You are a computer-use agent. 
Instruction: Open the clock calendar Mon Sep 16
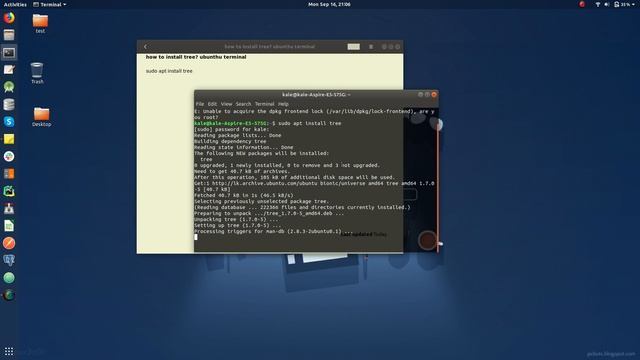click(329, 4)
